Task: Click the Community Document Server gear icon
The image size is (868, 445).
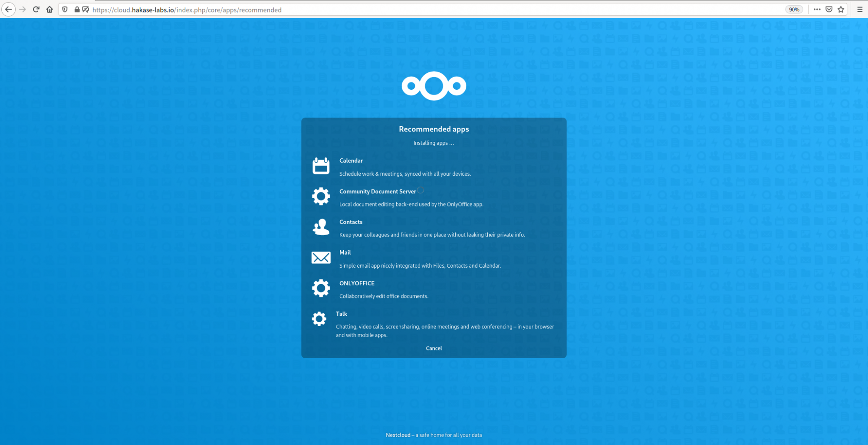Action: [321, 196]
